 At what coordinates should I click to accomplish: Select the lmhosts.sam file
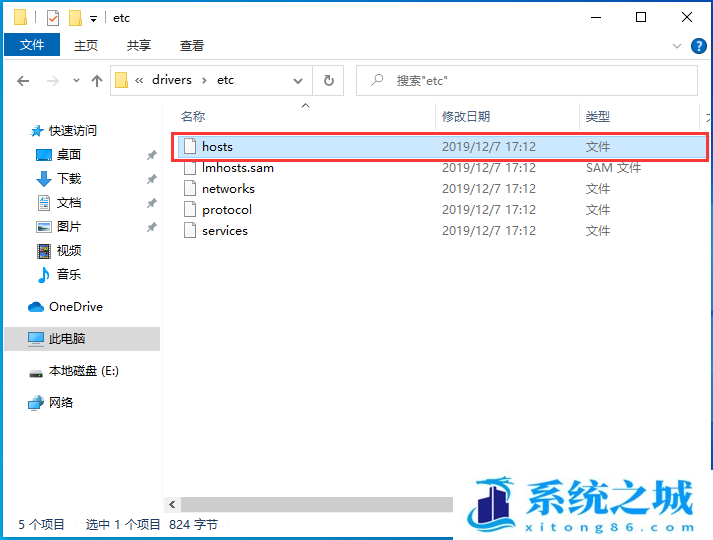tap(238, 168)
